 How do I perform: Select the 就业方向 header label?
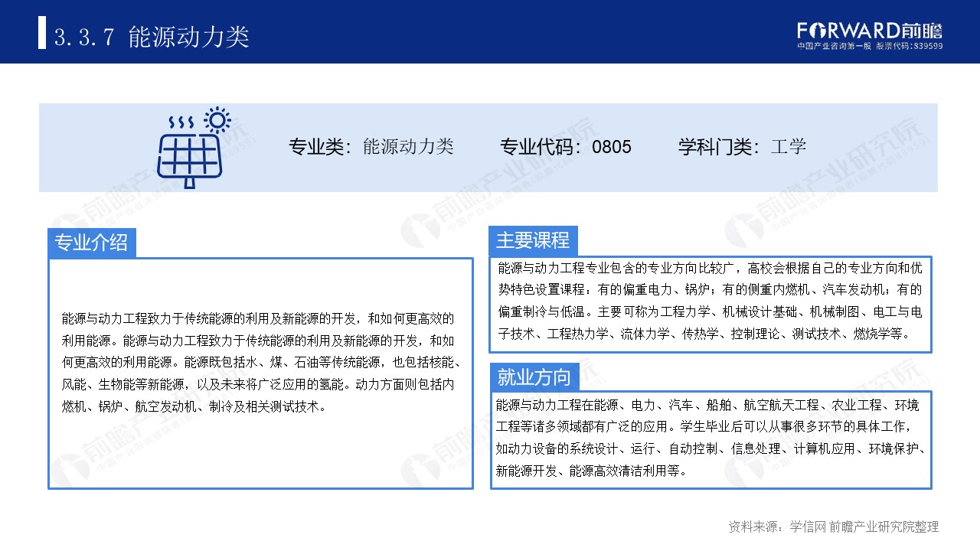534,377
